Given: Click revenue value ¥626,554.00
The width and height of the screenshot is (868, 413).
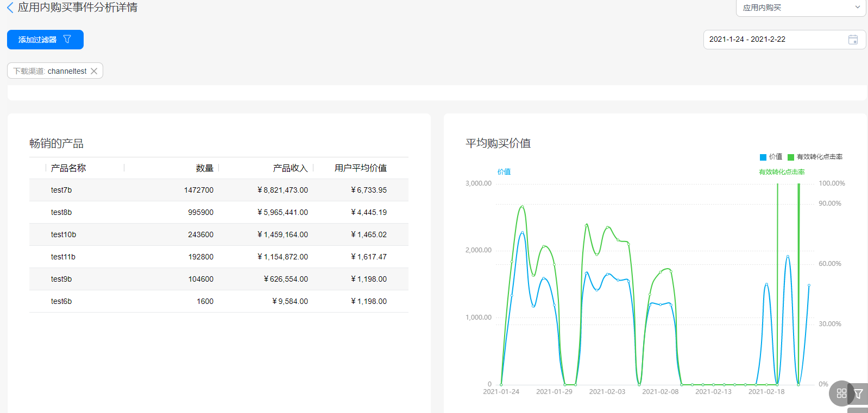Looking at the screenshot, I should click(x=286, y=279).
